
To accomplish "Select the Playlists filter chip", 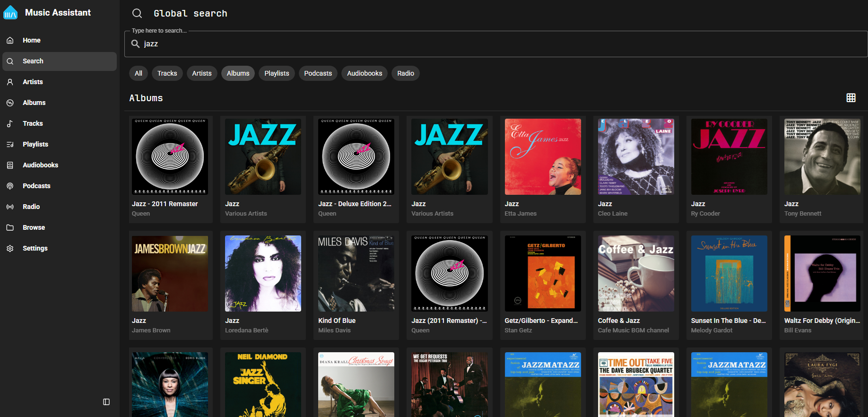I will click(x=277, y=73).
